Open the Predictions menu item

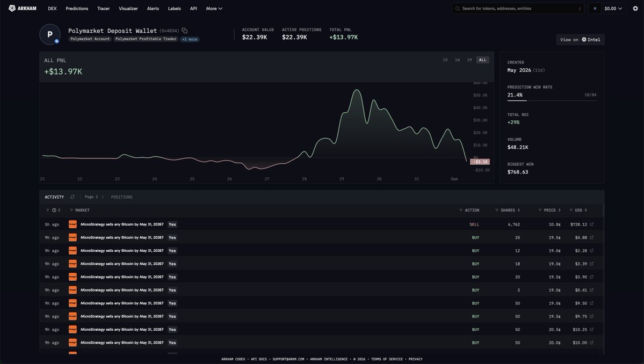77,8
